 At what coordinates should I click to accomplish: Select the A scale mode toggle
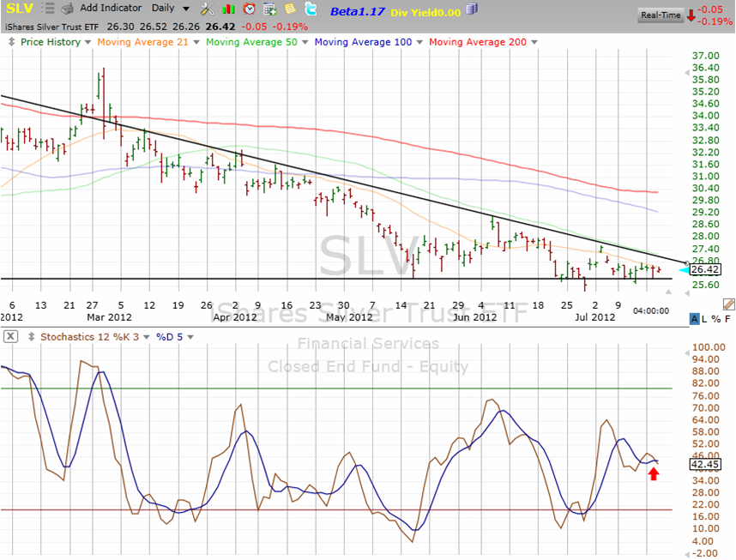[x=694, y=319]
